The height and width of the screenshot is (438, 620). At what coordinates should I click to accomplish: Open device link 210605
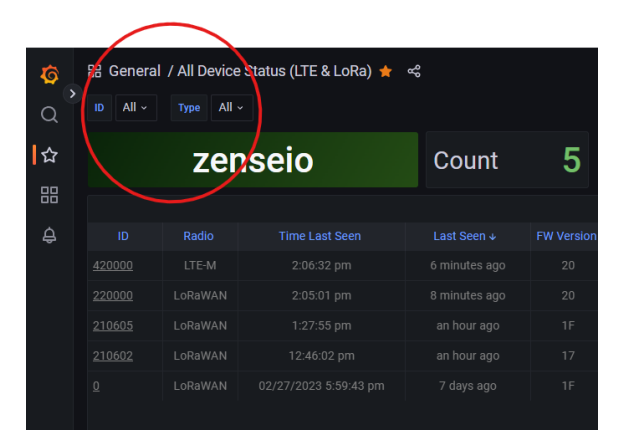[x=112, y=326]
